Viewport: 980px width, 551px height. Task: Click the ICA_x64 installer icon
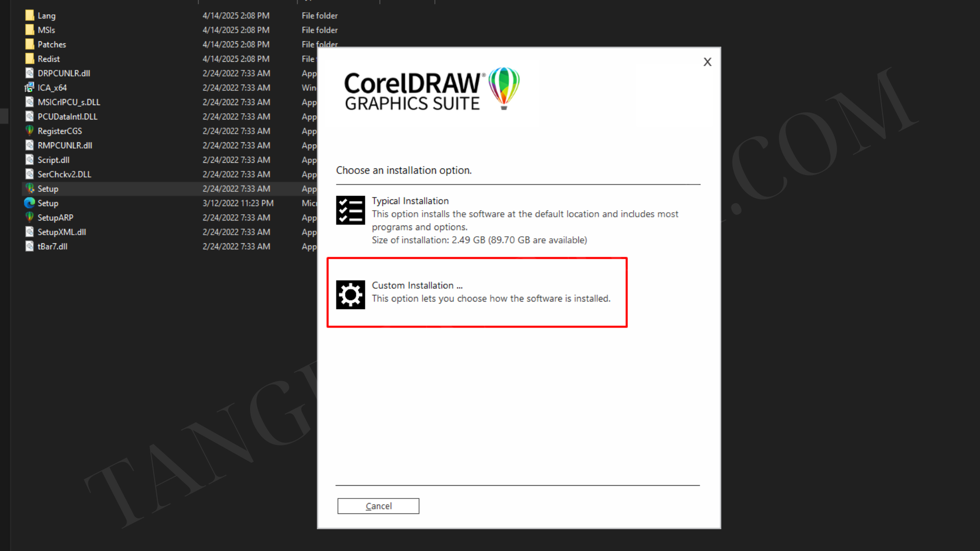click(30, 88)
